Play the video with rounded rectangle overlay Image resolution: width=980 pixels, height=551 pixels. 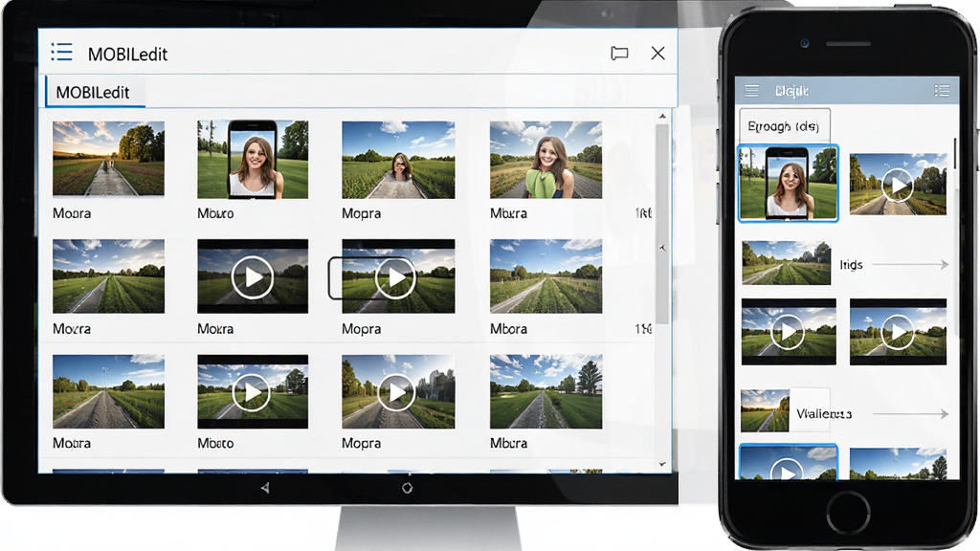pos(396,276)
